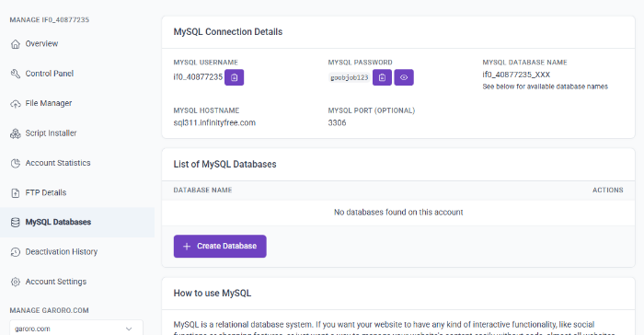Select MySQL Databases sidebar item
Screen dimensions: 644x335
pyautogui.click(x=77, y=222)
